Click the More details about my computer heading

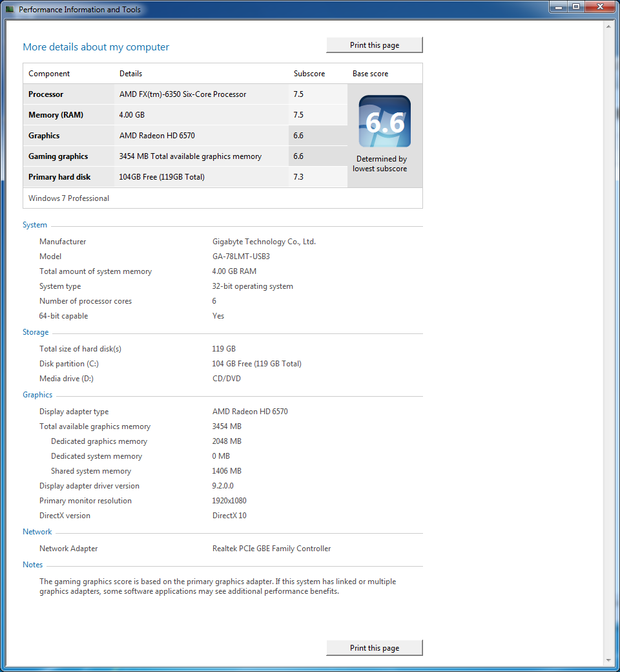(96, 47)
